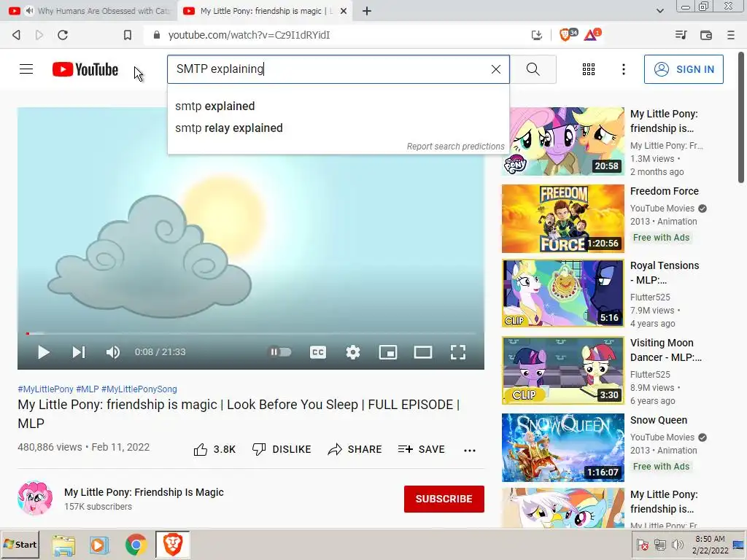Viewport: 747px width, 560px height.
Task: Open YouTube settings three-dot menu
Action: click(623, 69)
